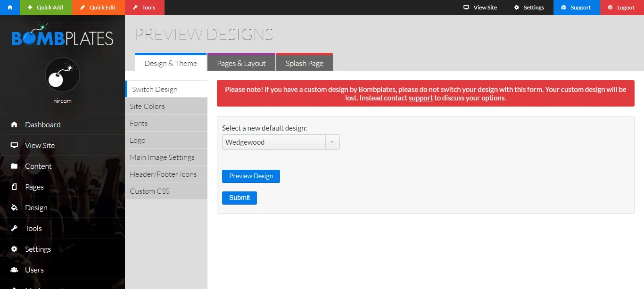The width and height of the screenshot is (644, 289).
Task: Go to the Fonts section
Action: point(166,123)
